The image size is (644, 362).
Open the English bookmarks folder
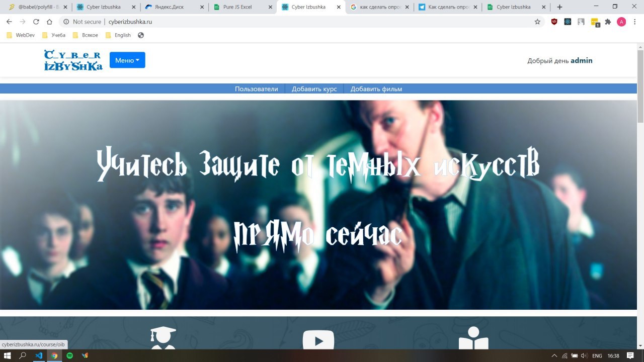[x=118, y=35]
